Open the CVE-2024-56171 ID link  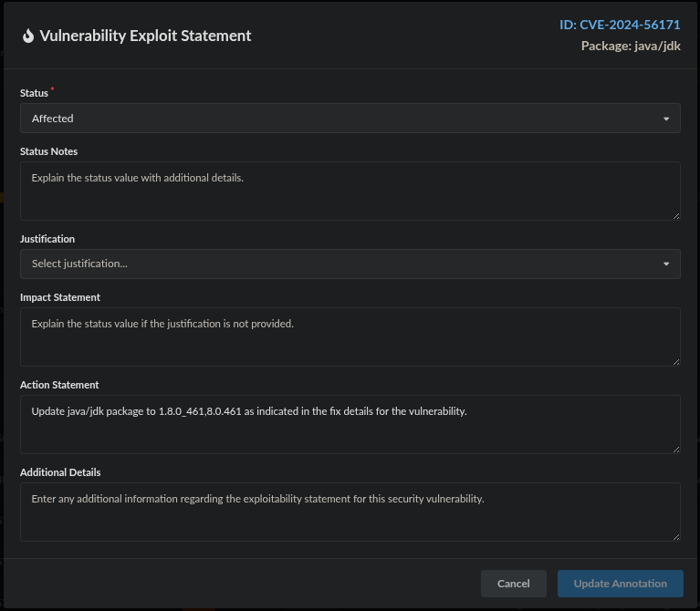619,25
